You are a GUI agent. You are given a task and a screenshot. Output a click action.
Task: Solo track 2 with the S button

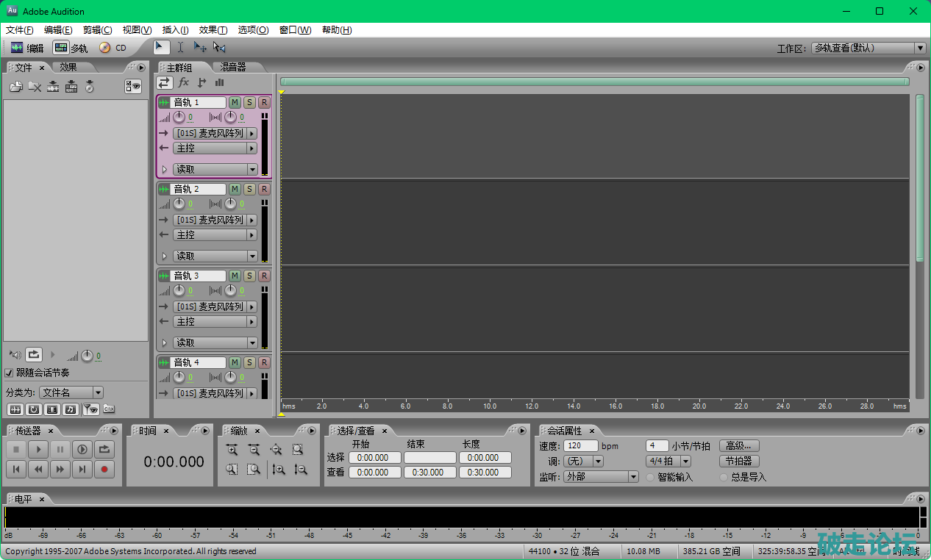[249, 189]
